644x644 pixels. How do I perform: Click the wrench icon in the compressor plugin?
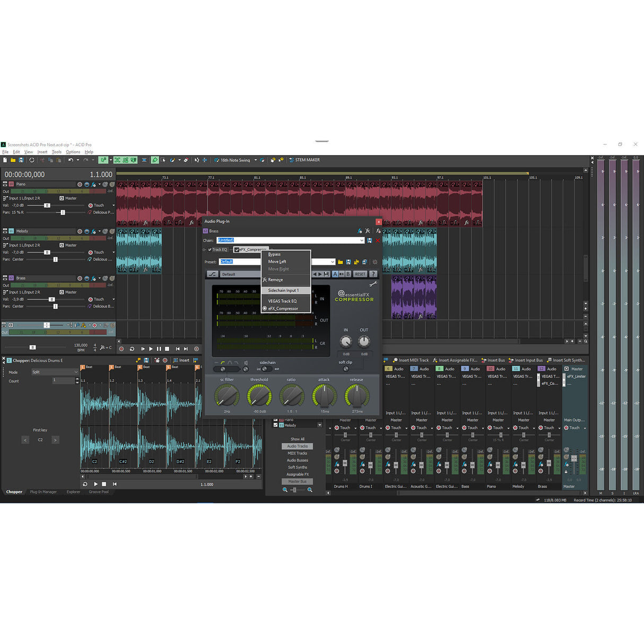(x=373, y=283)
